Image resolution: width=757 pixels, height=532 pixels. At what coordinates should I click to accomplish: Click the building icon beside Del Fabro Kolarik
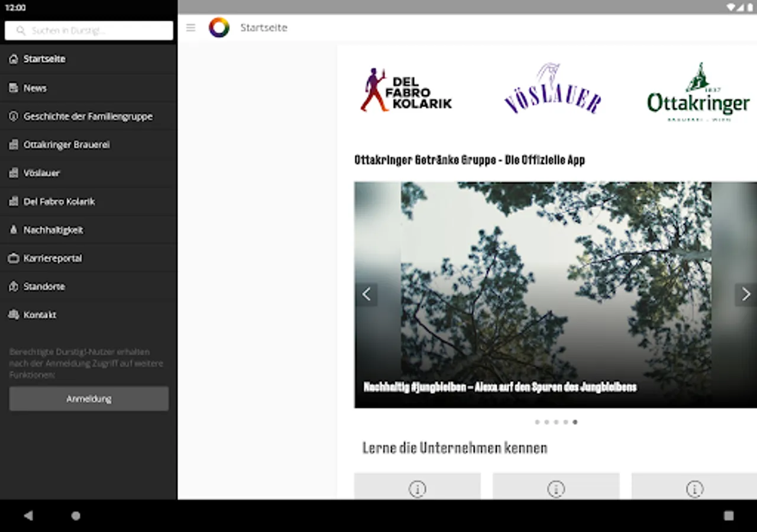14,202
